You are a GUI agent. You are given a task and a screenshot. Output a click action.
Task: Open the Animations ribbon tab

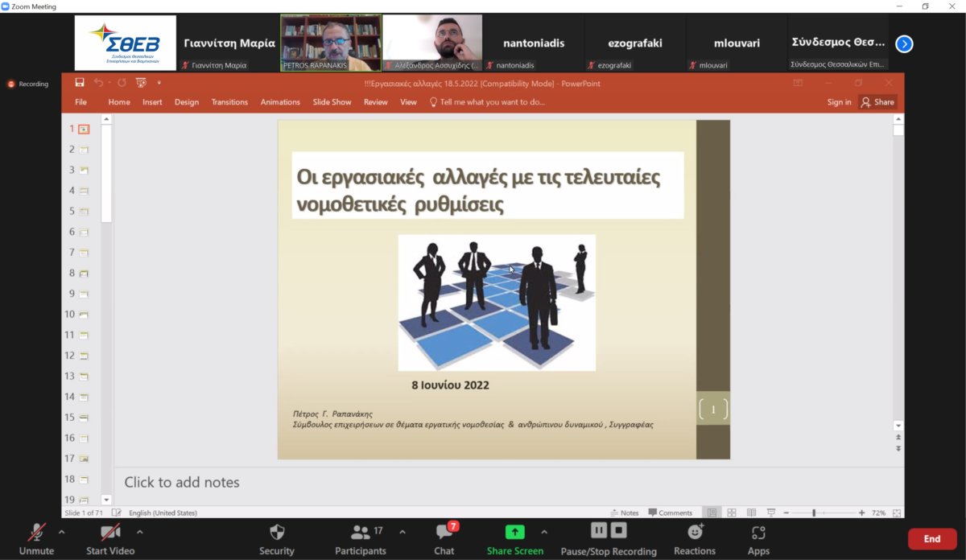pos(280,102)
